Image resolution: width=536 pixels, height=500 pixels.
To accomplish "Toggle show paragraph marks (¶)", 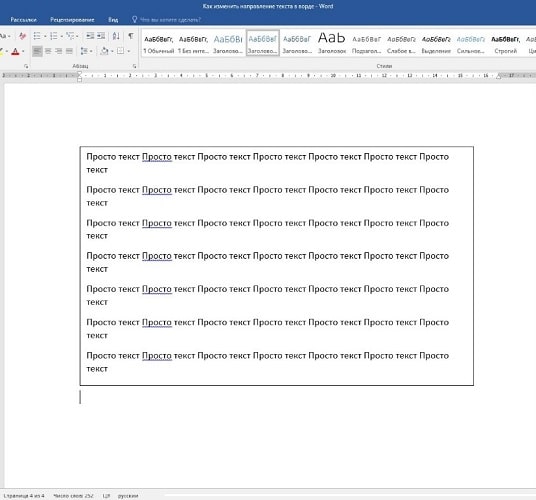I will (x=131, y=36).
